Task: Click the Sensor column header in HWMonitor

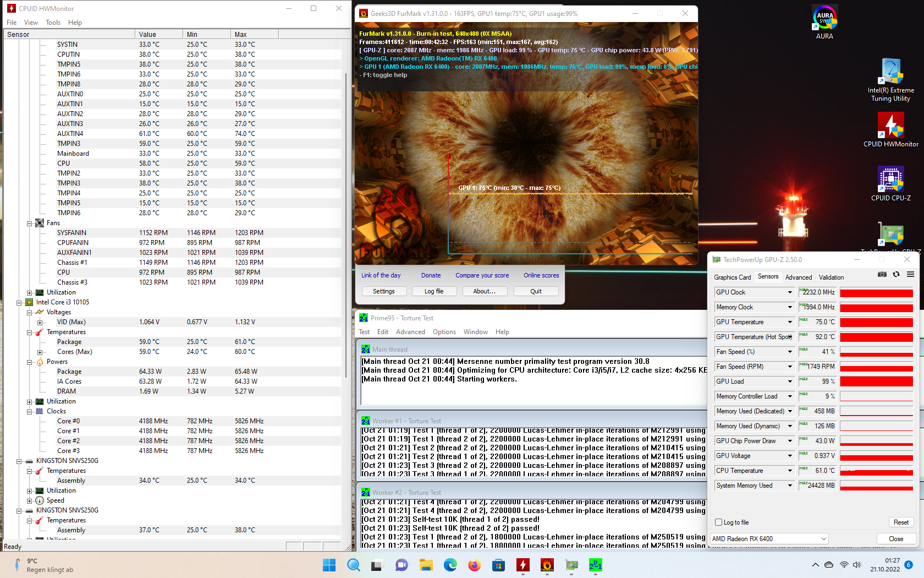Action: click(x=69, y=34)
